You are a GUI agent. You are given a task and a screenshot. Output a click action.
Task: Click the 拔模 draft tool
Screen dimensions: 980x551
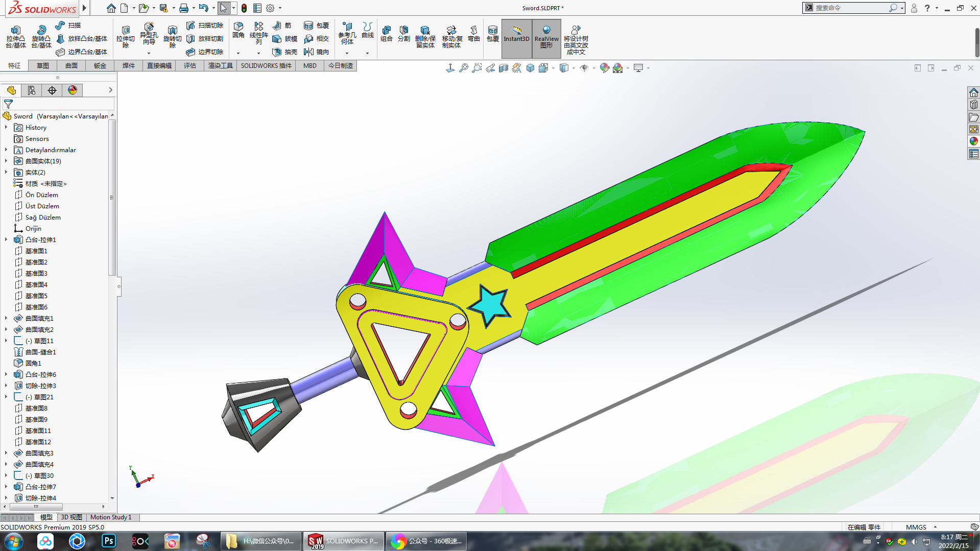tap(285, 38)
